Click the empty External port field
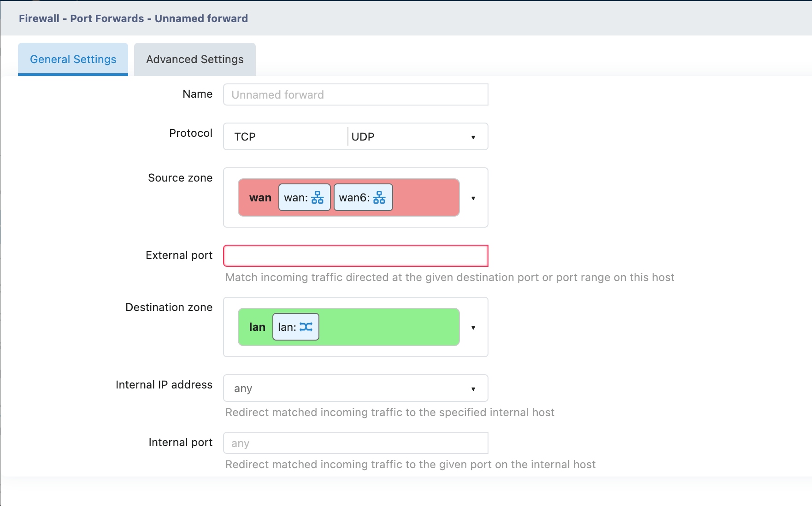This screenshot has height=506, width=812. 355,256
